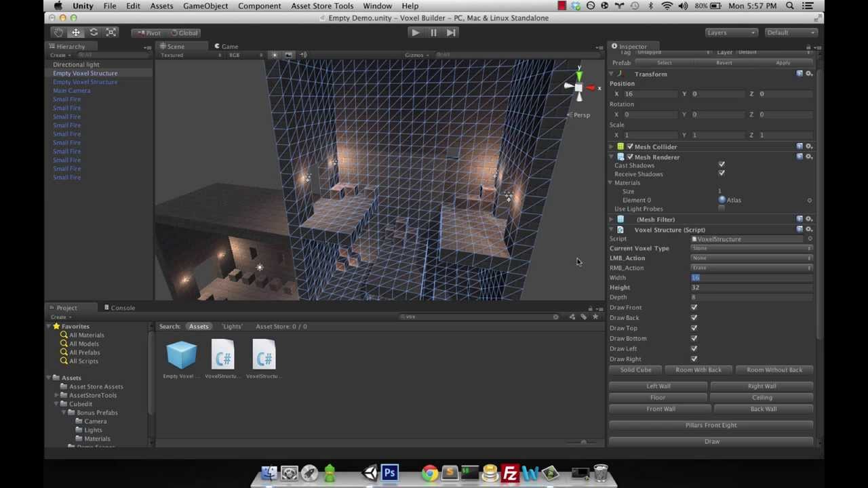The width and height of the screenshot is (868, 488).
Task: Uncheck Draw Front
Action: coord(694,308)
